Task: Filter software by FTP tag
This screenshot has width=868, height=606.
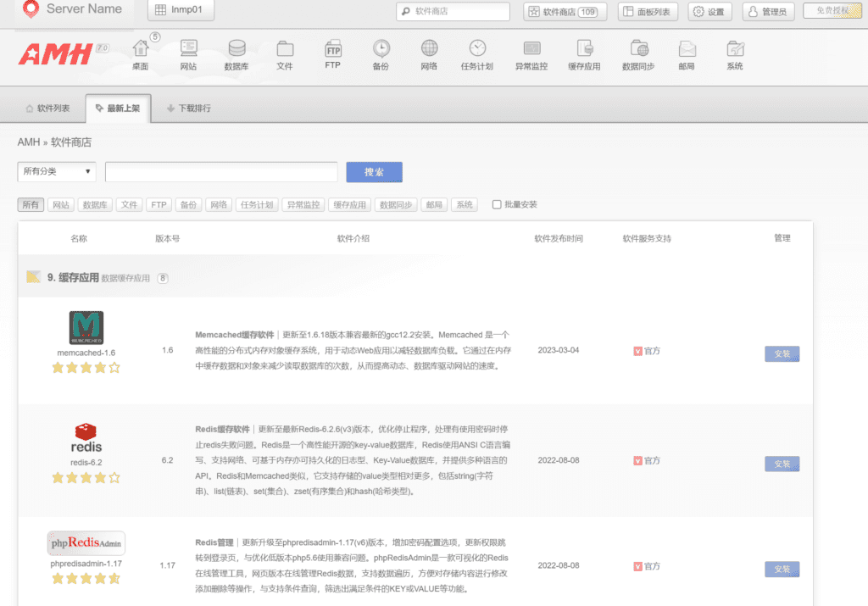Action: (x=159, y=205)
